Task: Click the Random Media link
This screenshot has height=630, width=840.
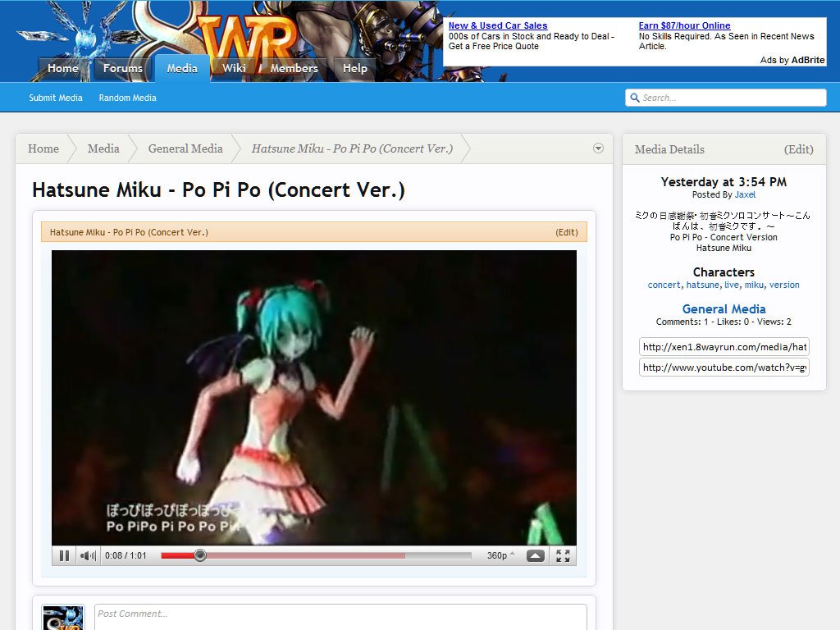Action: [x=127, y=98]
